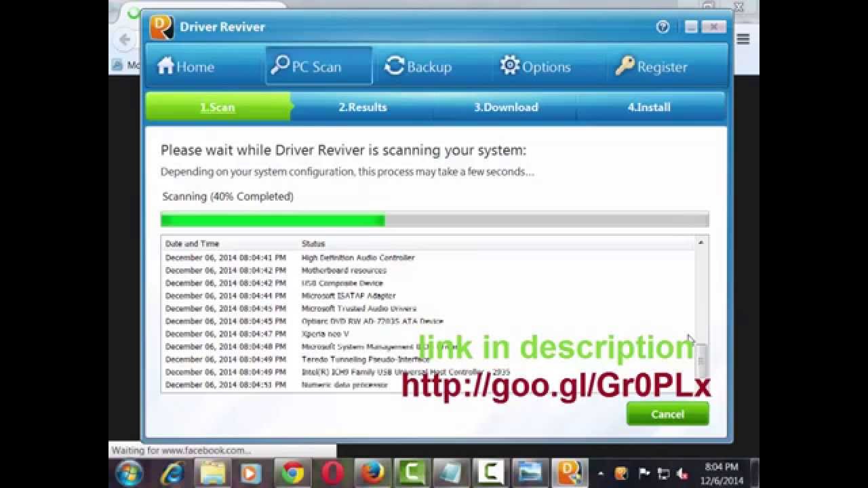Screen dimensions: 868x488
Task: Open the Register tab
Action: click(652, 66)
